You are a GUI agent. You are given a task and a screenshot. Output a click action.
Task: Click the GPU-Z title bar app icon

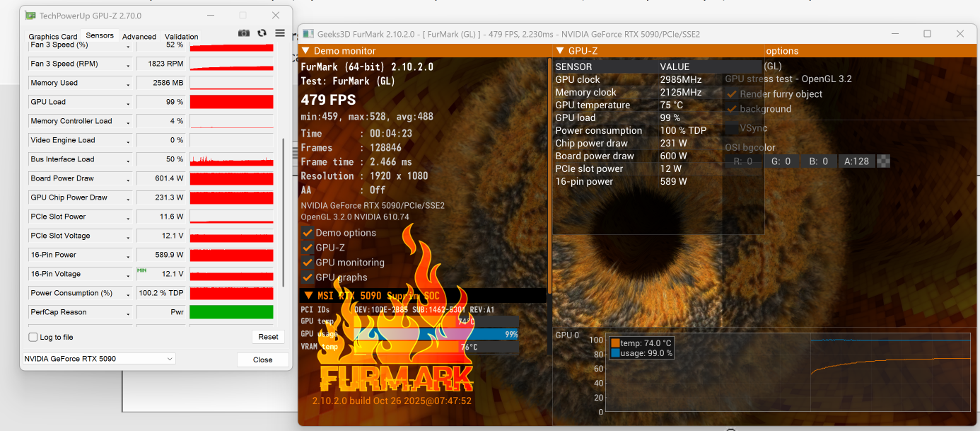click(x=29, y=16)
